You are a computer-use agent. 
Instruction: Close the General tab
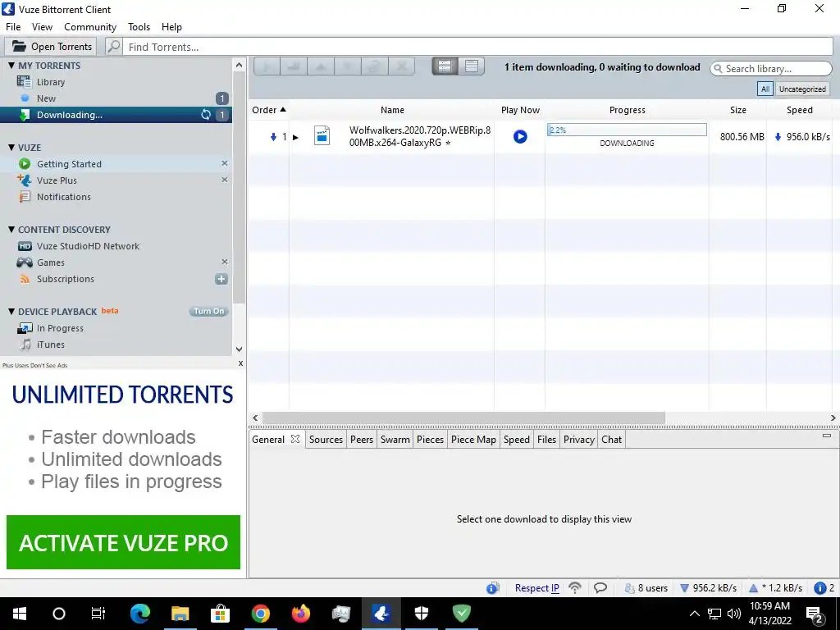click(294, 439)
